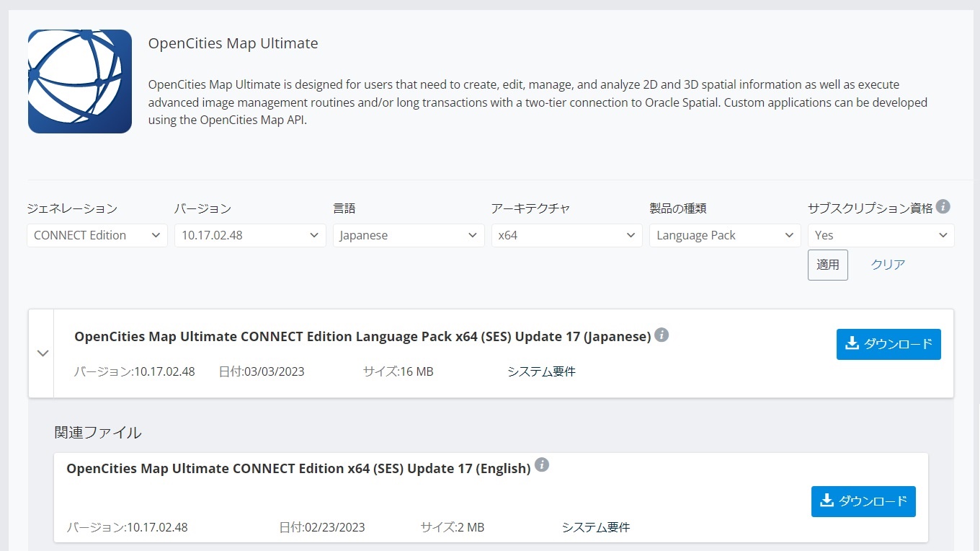
Task: Download the Japanese Language Pack file
Action: click(x=888, y=344)
